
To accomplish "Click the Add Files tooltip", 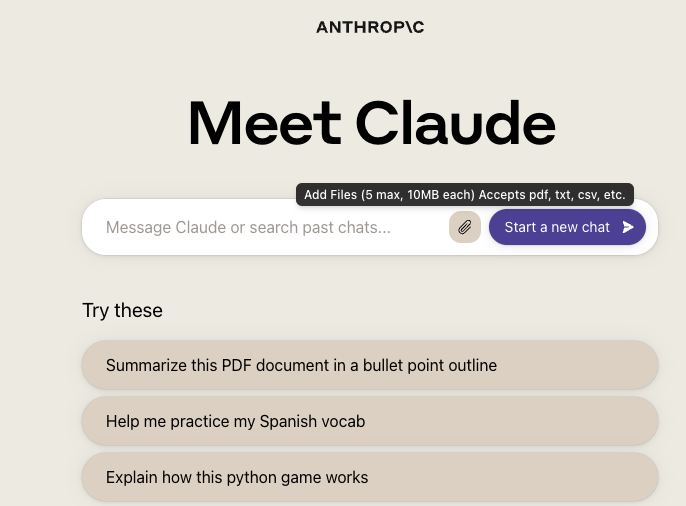I will coord(465,195).
